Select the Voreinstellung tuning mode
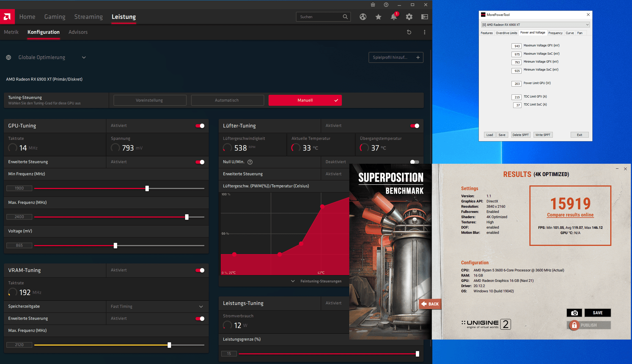This screenshot has height=364, width=632. pyautogui.click(x=150, y=100)
